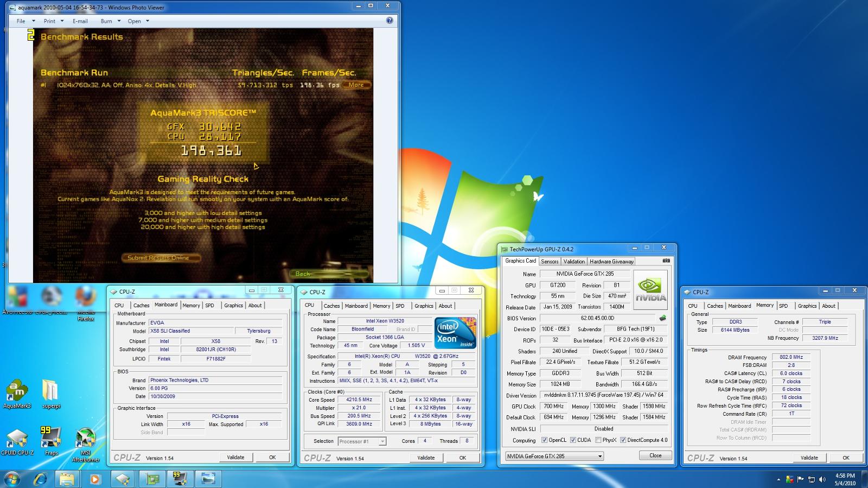Open Windows Explorer in the taskbar
The image size is (868, 488).
click(67, 479)
